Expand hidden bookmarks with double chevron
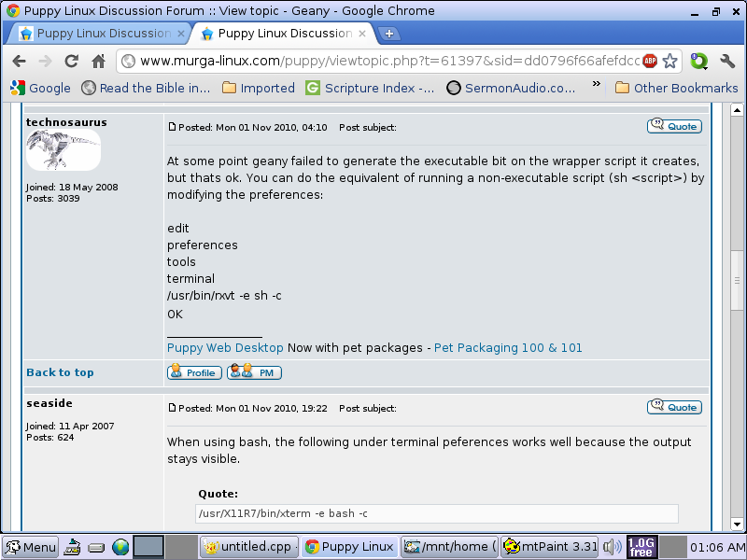The image size is (747, 560). tap(596, 84)
